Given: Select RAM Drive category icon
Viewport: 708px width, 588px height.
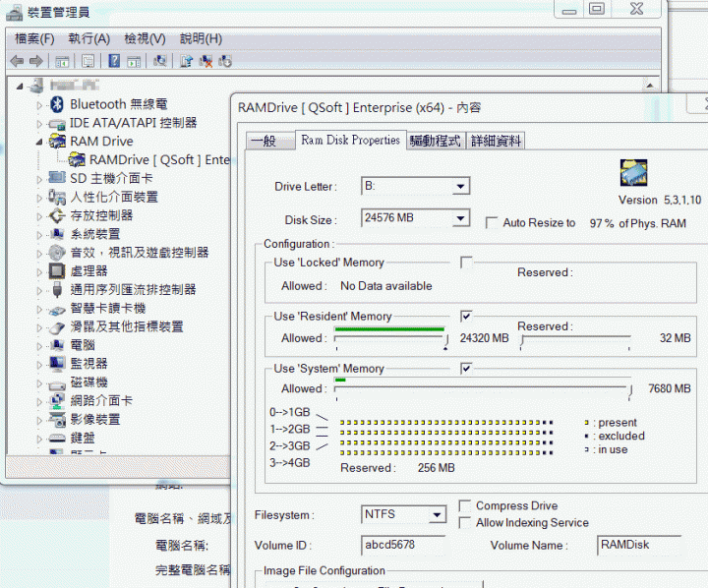Looking at the screenshot, I should coord(57,142).
